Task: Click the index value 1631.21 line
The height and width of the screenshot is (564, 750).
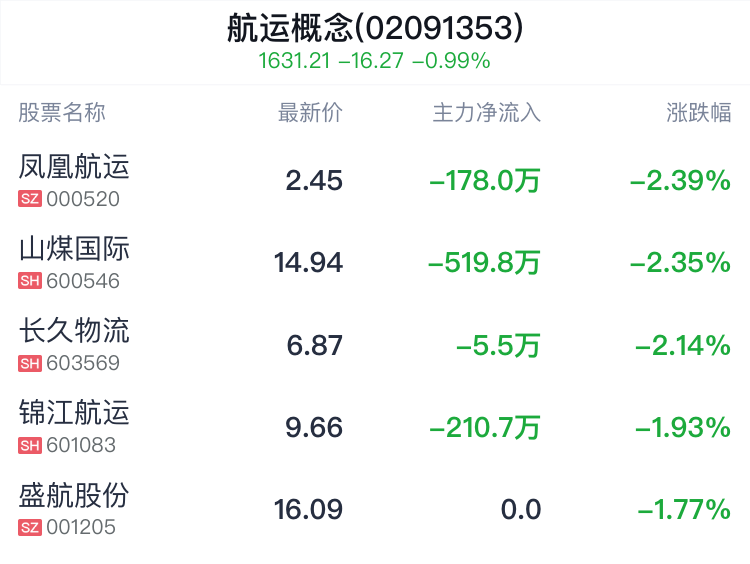Action: click(x=375, y=61)
